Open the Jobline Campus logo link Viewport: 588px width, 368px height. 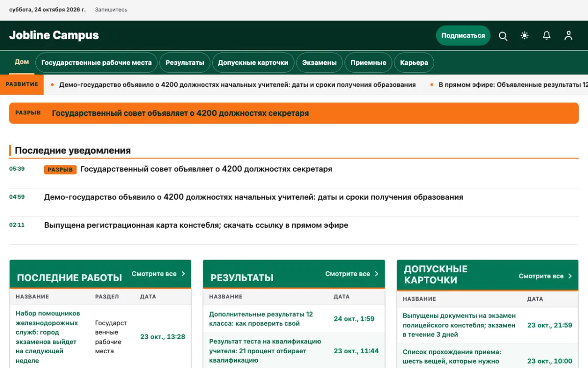tap(54, 35)
